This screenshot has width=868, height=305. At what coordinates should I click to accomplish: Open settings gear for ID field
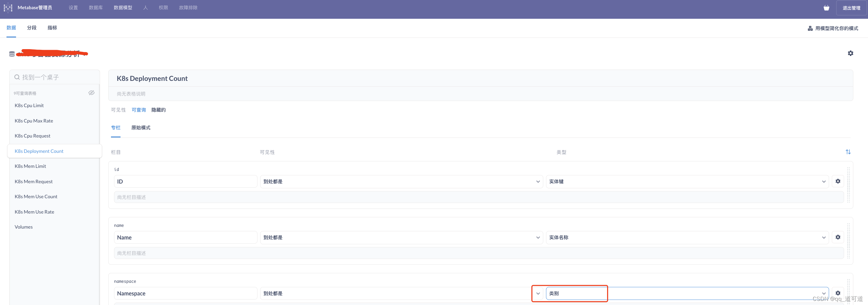coord(838,181)
